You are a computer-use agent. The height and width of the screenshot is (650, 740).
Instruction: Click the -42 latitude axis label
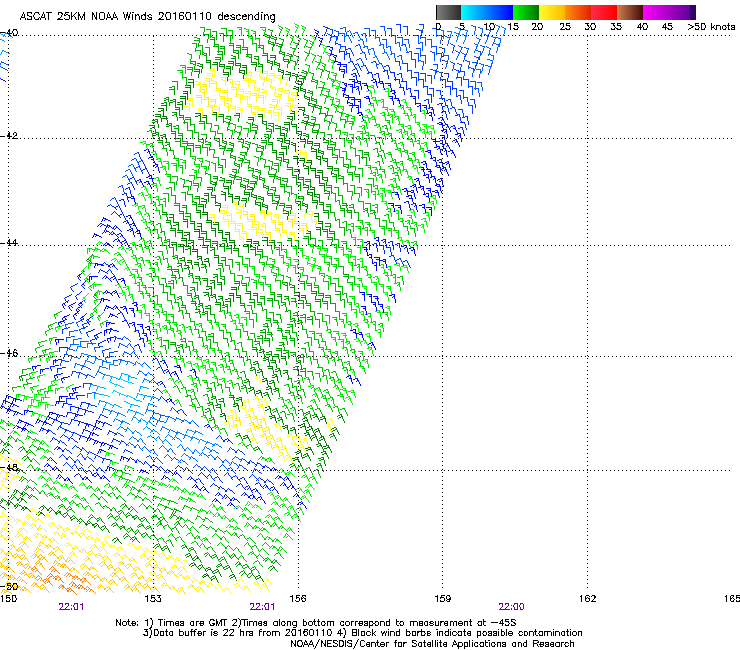pos(9,135)
